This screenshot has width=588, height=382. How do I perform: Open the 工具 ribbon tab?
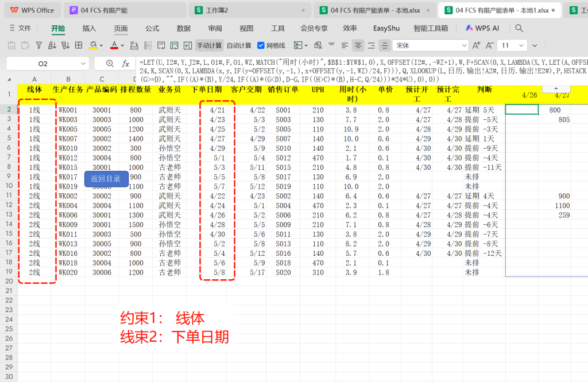[x=278, y=29]
